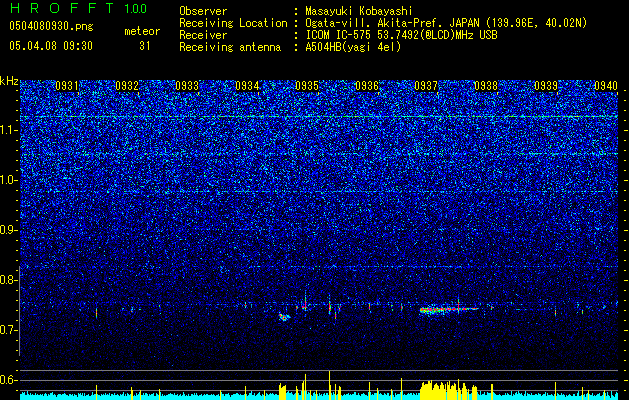
Task: Click the 0.6 kHz axis label
Action: [x=9, y=380]
